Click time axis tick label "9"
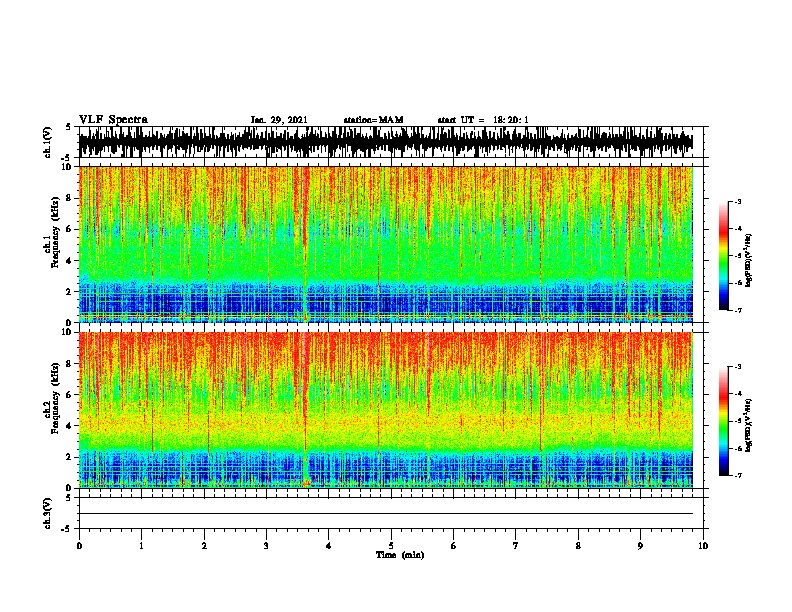Viewport: 792px width, 612px height. click(x=640, y=546)
